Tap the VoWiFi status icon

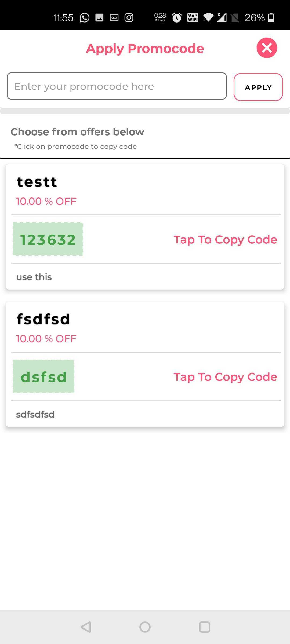pos(193,18)
